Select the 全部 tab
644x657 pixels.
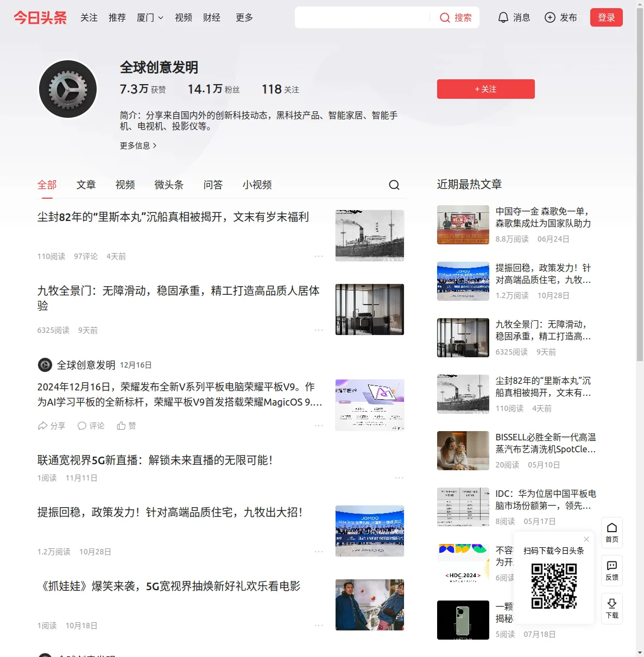point(47,185)
